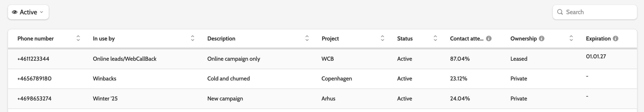
Task: Sort by Ownership column arrows
Action: 571,38
